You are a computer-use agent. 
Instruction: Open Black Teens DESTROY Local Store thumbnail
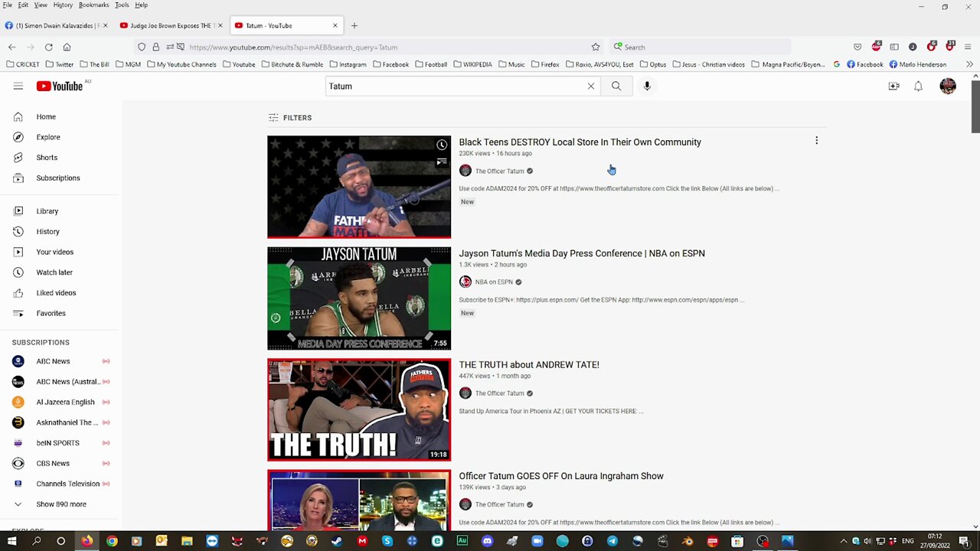pos(359,187)
